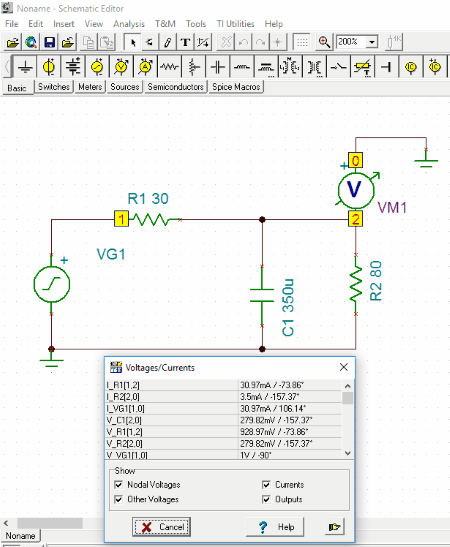Insert an inductor component
This screenshot has width=450, height=547.
[x=242, y=66]
